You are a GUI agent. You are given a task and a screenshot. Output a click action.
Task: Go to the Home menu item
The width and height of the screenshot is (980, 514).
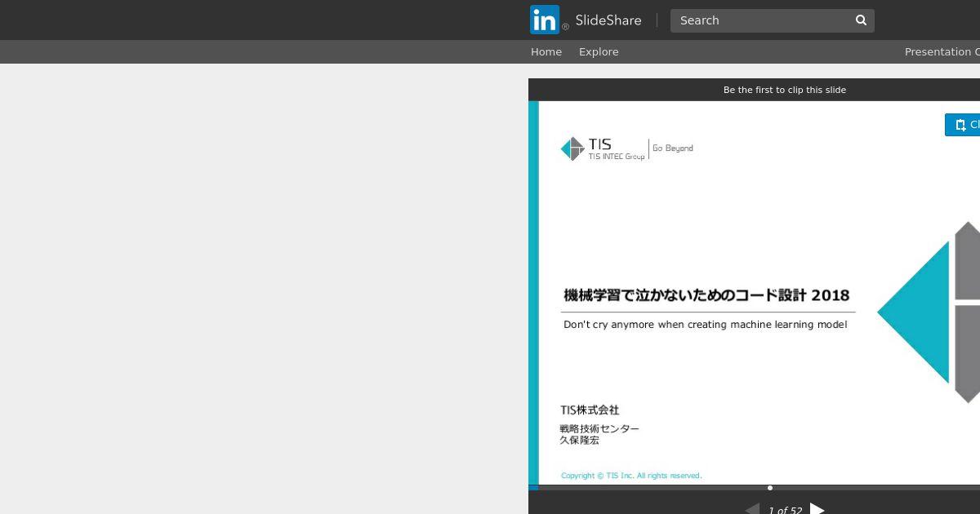click(x=546, y=51)
